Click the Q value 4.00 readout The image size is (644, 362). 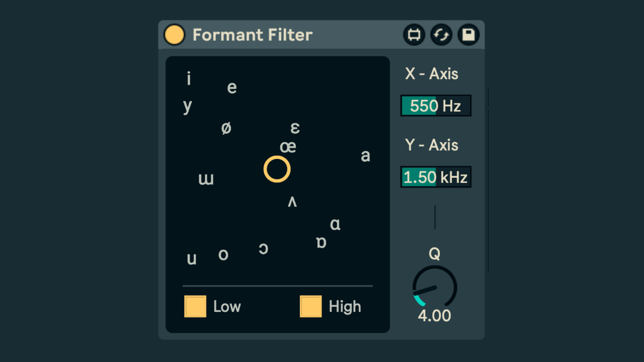[434, 316]
